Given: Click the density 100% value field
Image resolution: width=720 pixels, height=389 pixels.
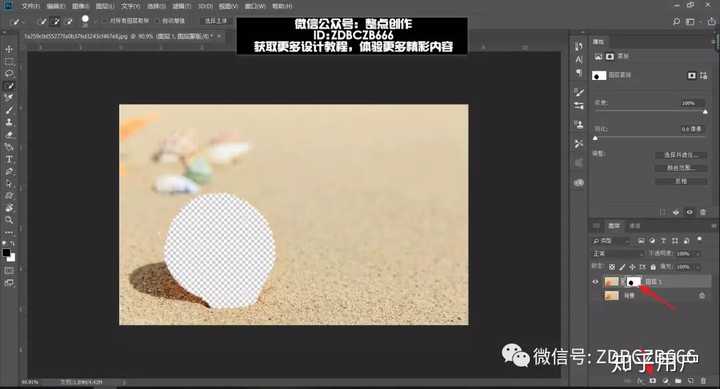Looking at the screenshot, I should [x=692, y=103].
